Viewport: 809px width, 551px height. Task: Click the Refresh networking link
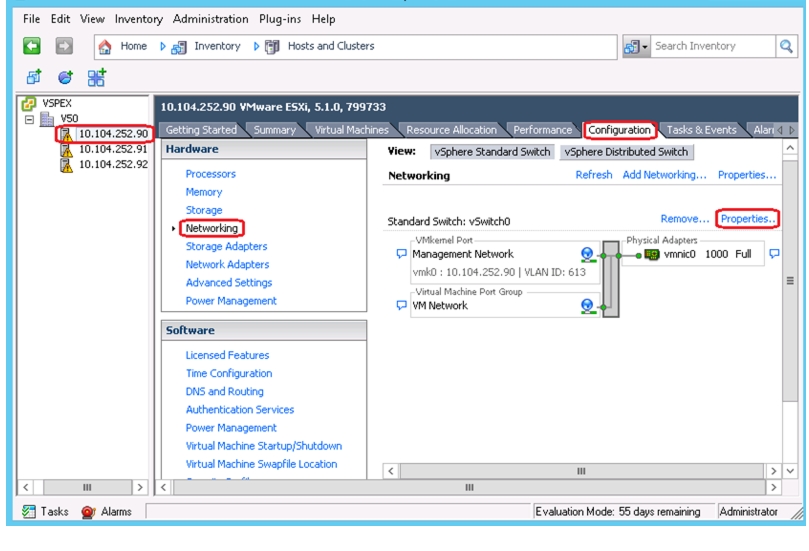(x=594, y=175)
